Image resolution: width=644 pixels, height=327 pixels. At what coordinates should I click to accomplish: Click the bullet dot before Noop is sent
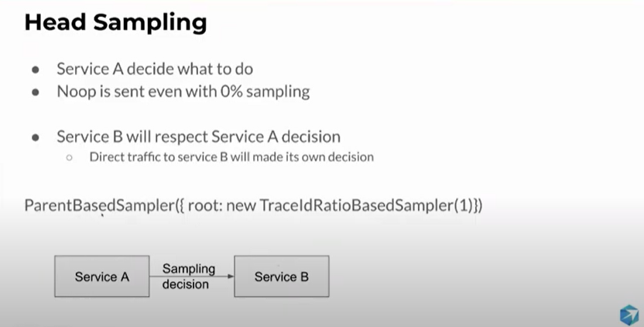tap(36, 92)
